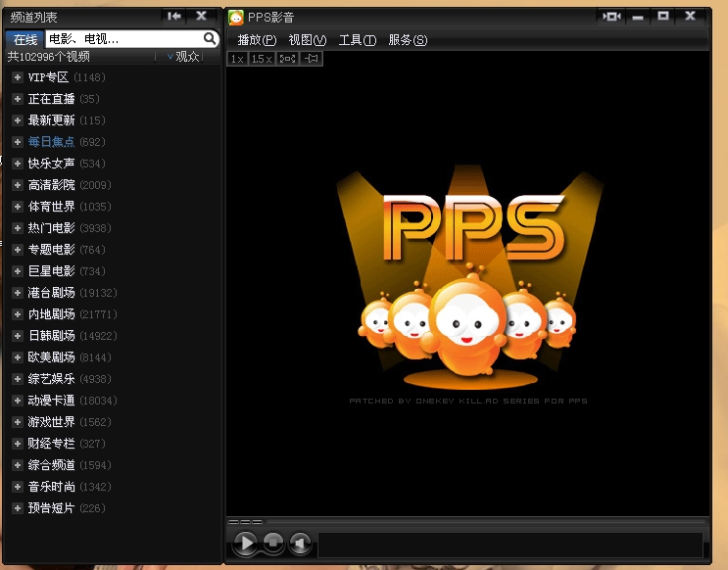Expand the 高清影院 category

[18, 185]
